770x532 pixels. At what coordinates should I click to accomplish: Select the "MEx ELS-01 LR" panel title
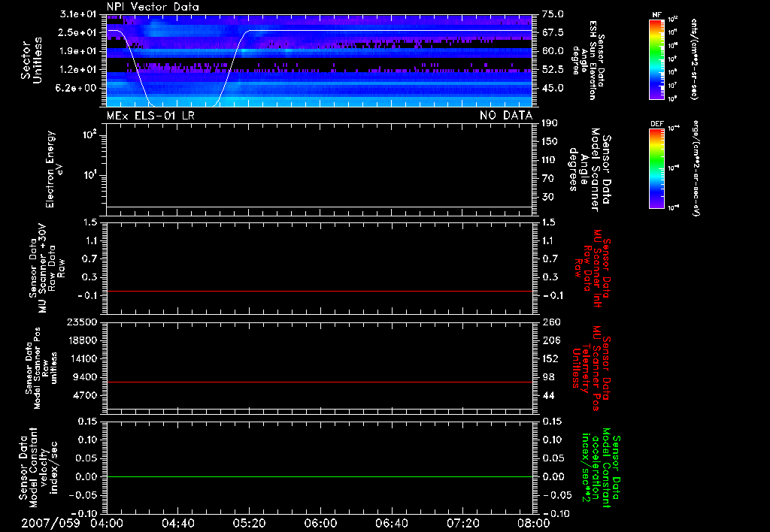[x=150, y=116]
